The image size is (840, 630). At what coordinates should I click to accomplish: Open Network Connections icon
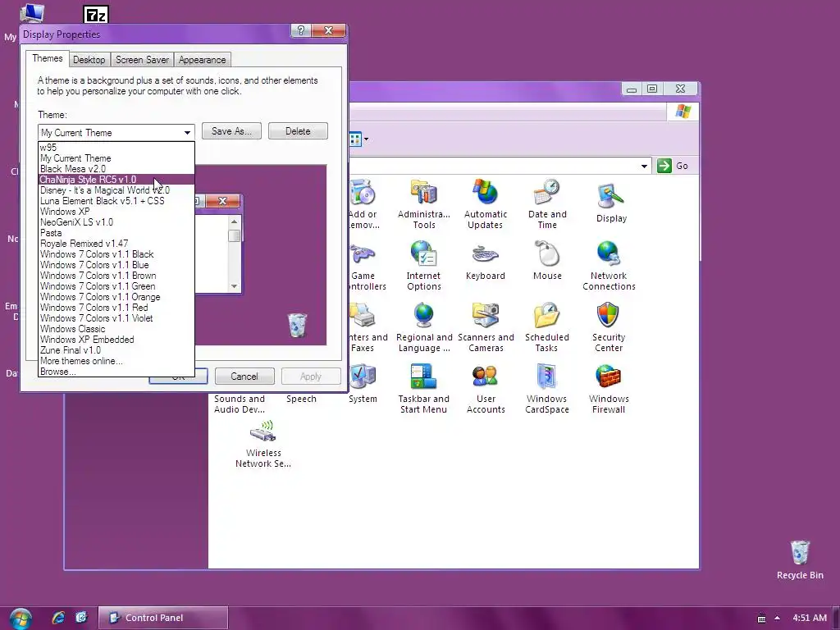609,266
